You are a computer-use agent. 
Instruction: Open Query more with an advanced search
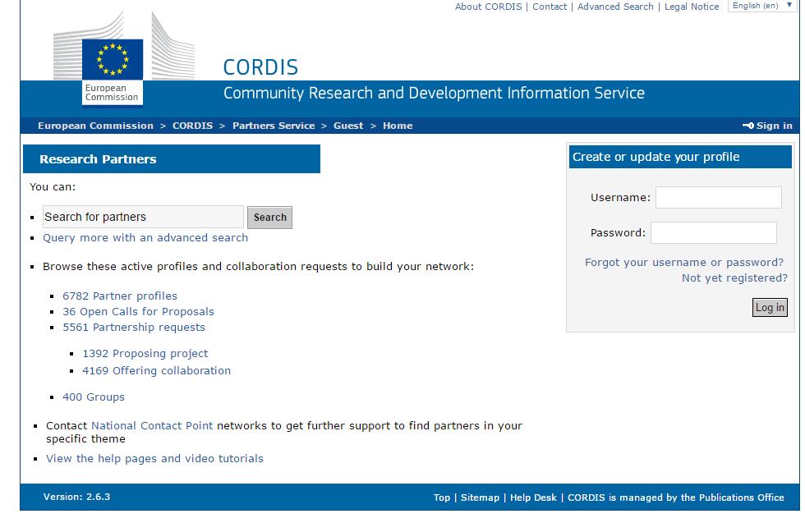point(145,237)
